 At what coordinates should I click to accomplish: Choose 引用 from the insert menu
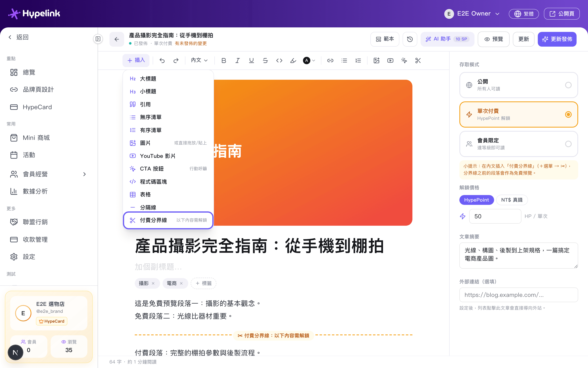(x=168, y=104)
